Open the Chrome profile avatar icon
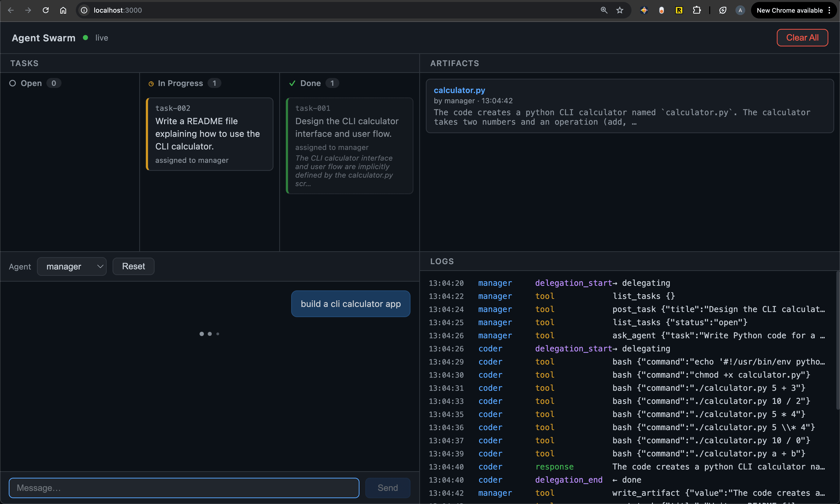The image size is (840, 504). (x=740, y=10)
